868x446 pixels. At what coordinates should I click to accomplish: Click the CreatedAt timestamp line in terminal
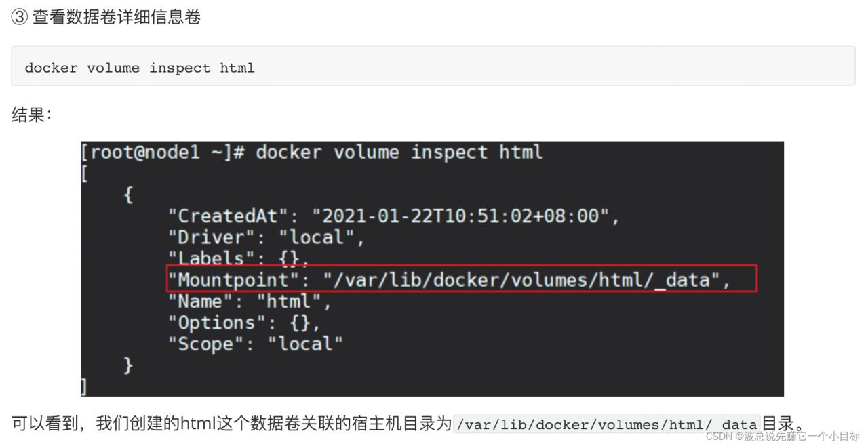[394, 216]
